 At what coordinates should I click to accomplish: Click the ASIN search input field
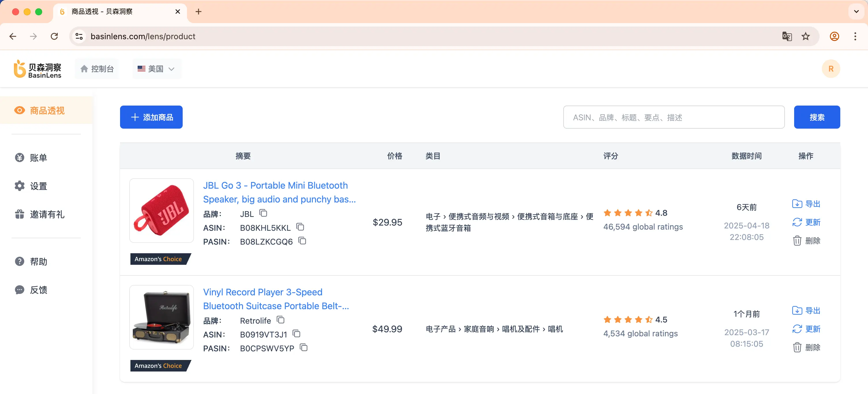point(674,117)
